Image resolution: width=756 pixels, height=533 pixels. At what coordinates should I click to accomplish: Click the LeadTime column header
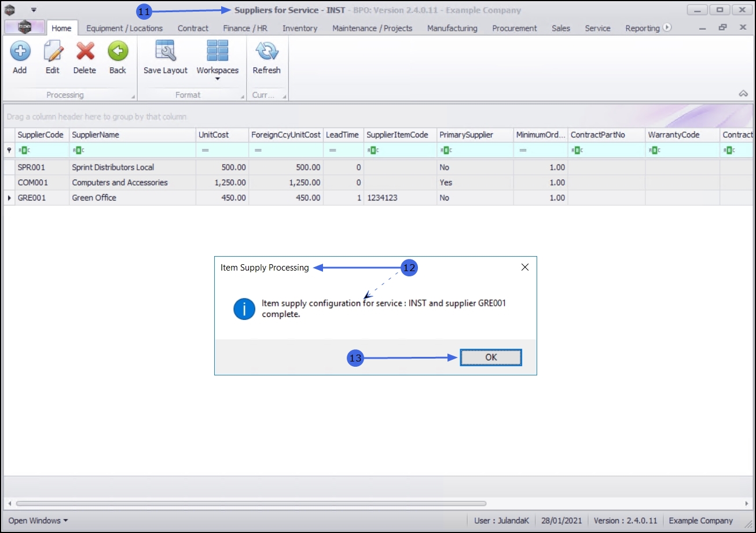point(343,134)
